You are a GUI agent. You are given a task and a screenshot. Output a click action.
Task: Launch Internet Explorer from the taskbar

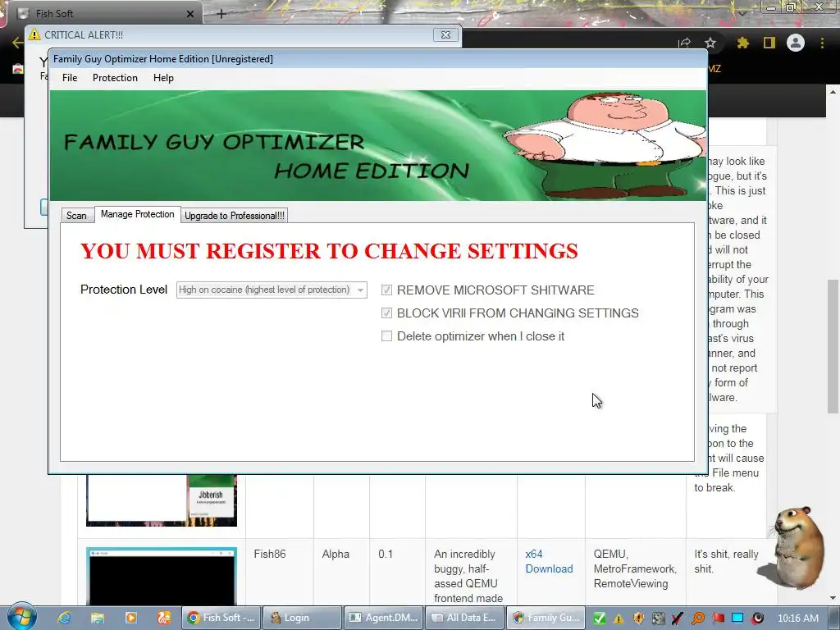(64, 618)
